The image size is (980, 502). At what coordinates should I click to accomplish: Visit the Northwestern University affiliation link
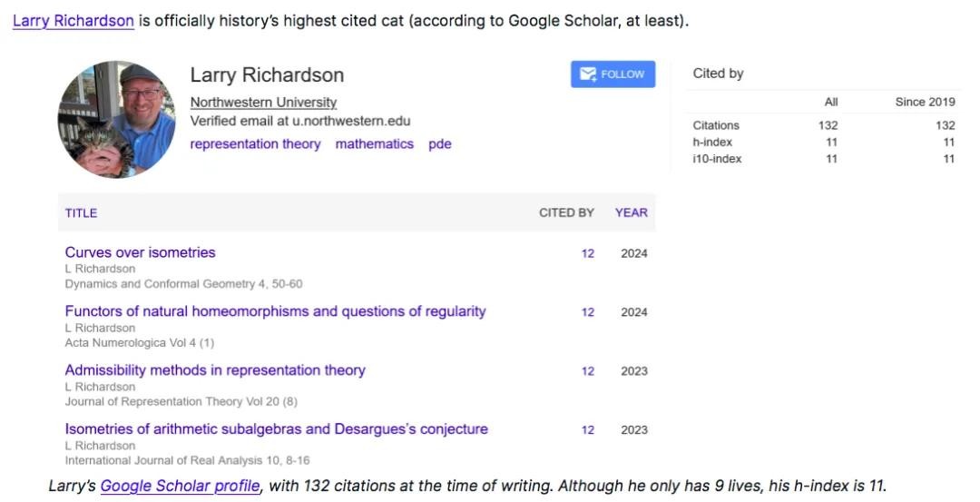point(263,103)
